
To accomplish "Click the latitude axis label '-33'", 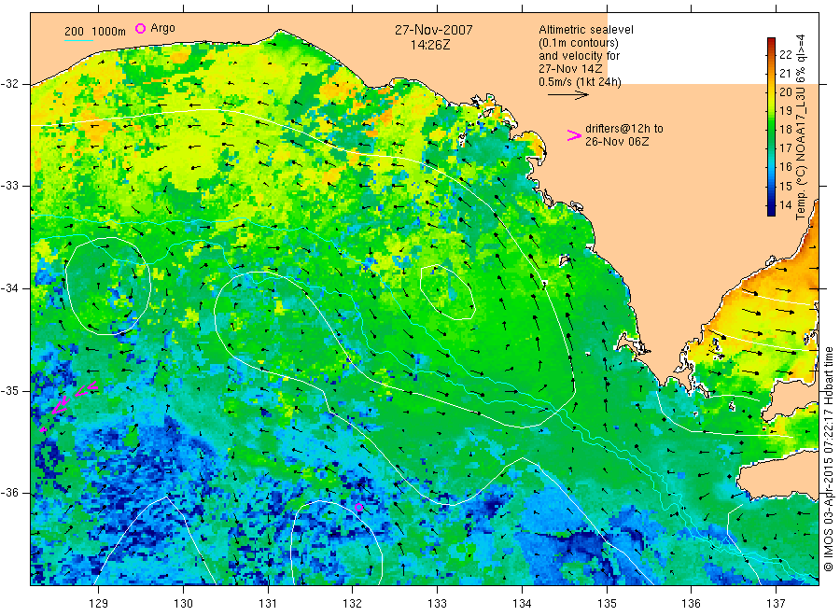I will (9, 186).
